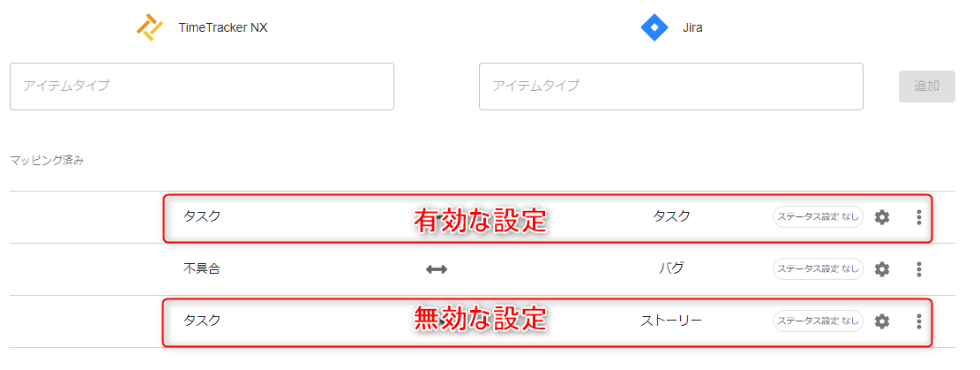
Task: Click ステータス設定 なし chip in バグ row
Action: (x=818, y=269)
